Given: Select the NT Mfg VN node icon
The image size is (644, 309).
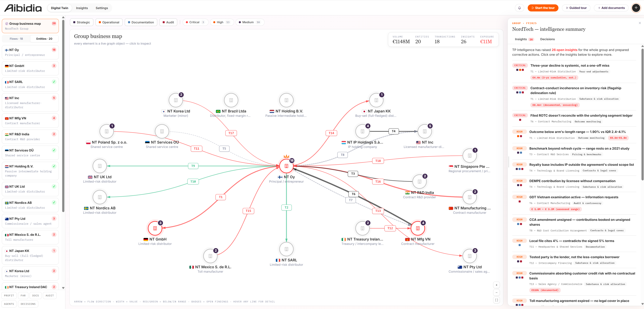Looking at the screenshot, I should (x=417, y=228).
